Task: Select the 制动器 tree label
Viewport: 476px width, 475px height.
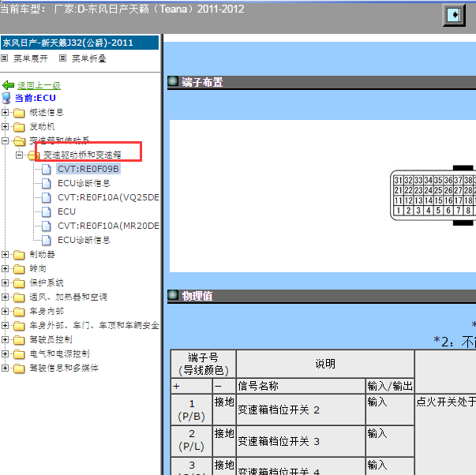Action: pyautogui.click(x=42, y=254)
